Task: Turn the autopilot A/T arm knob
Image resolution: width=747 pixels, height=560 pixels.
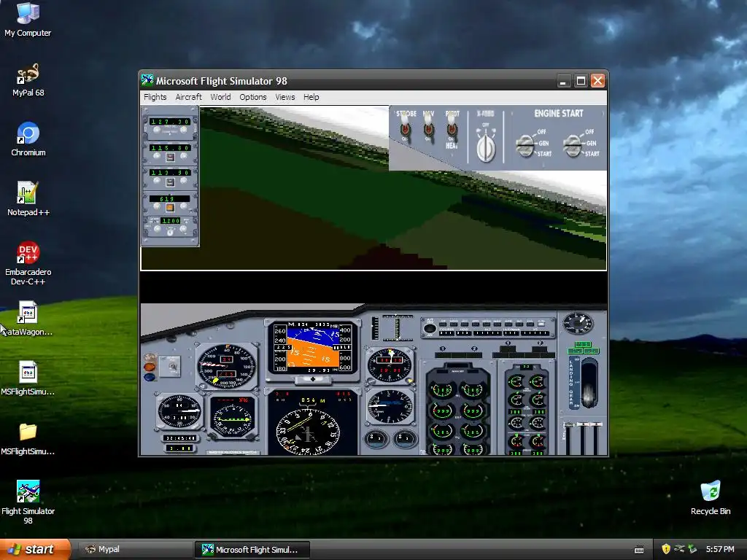Action: coord(430,329)
